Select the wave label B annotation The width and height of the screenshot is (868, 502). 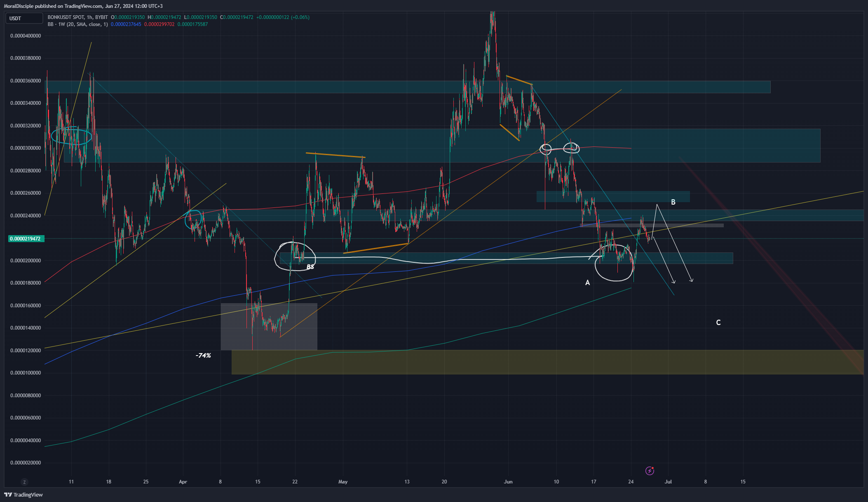coord(673,202)
